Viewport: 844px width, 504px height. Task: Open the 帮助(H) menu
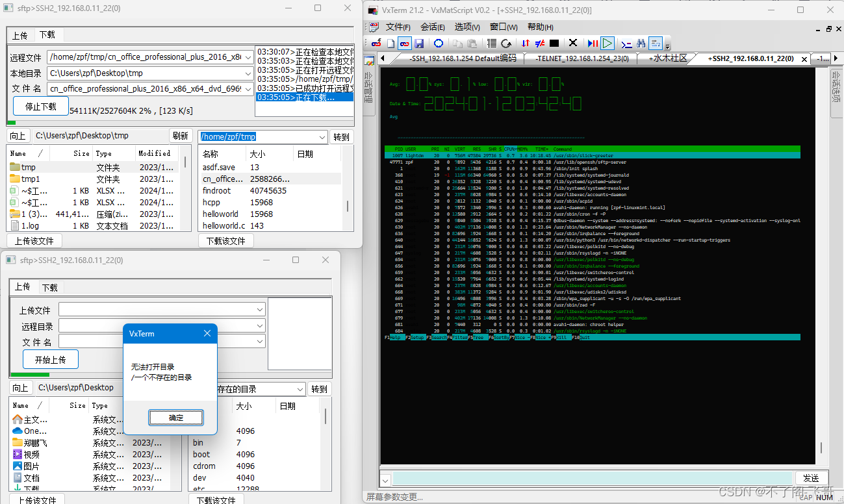tap(541, 27)
